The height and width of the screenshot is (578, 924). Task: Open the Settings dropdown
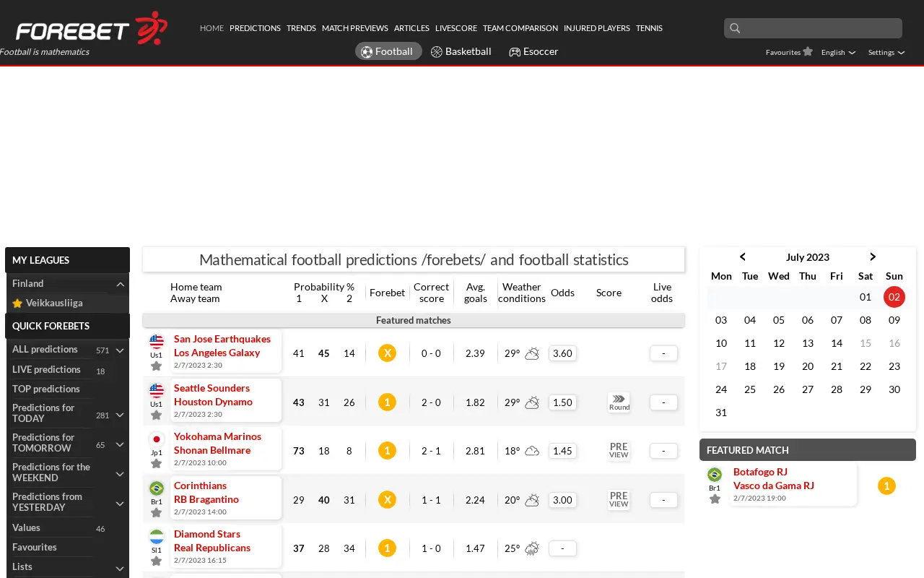pos(886,52)
